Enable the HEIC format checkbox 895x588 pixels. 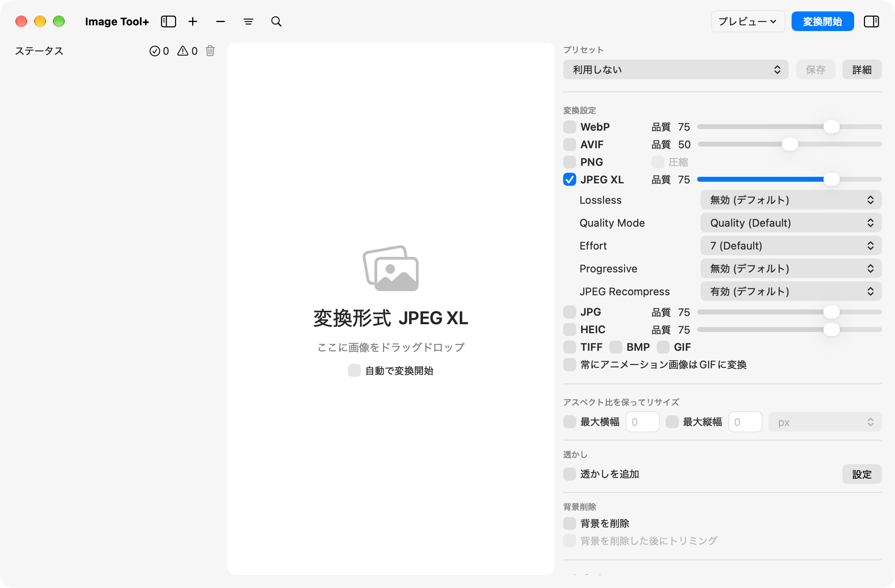click(x=570, y=330)
